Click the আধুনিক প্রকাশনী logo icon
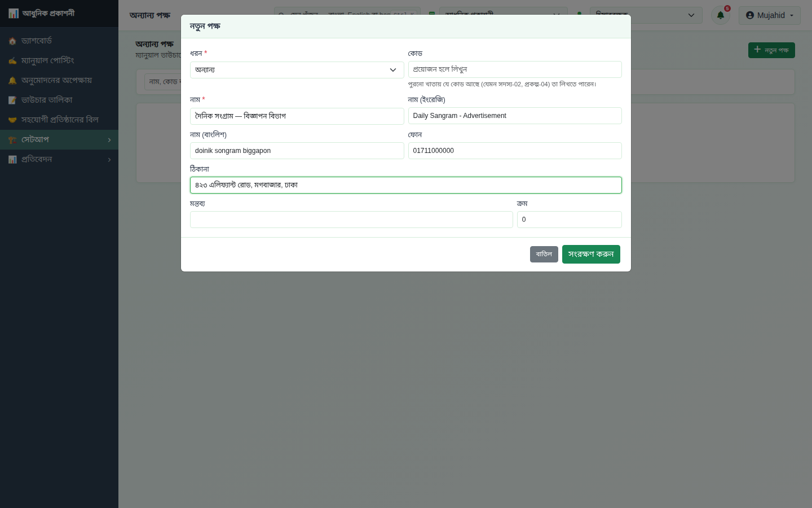The width and height of the screenshot is (812, 508). 14,13
